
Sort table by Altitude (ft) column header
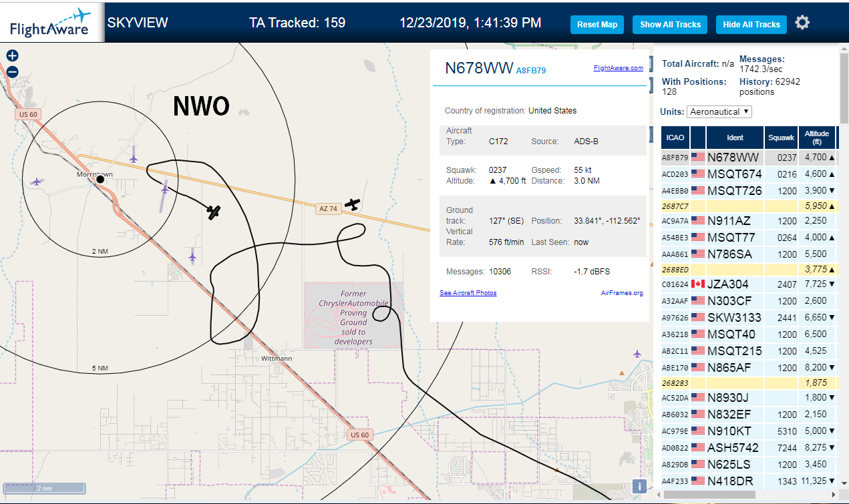tap(817, 138)
